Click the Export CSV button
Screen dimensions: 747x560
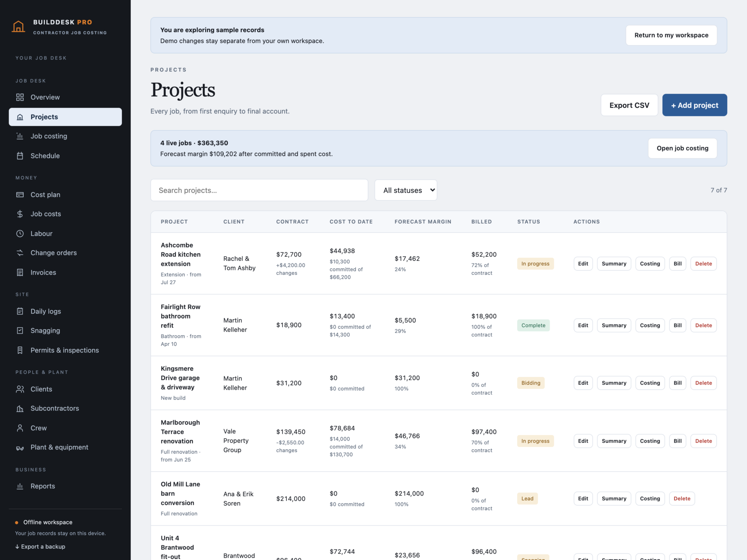pyautogui.click(x=629, y=105)
